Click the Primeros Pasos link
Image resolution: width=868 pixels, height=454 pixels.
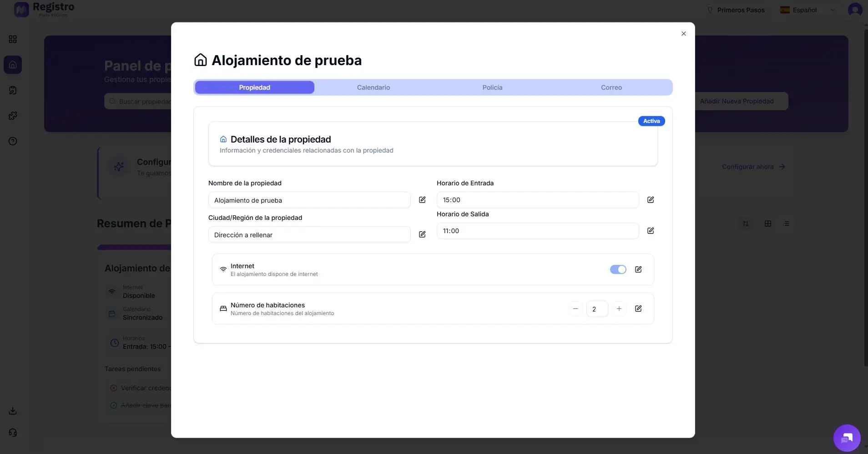click(740, 10)
